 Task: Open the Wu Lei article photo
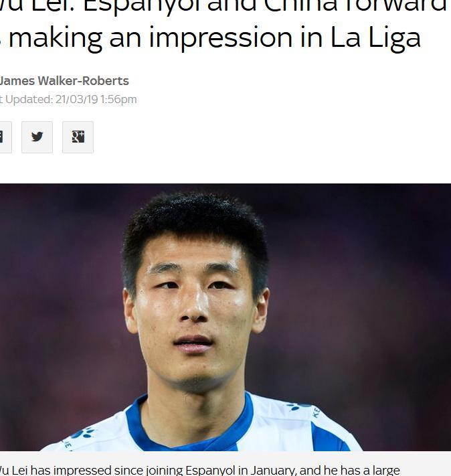(225, 317)
